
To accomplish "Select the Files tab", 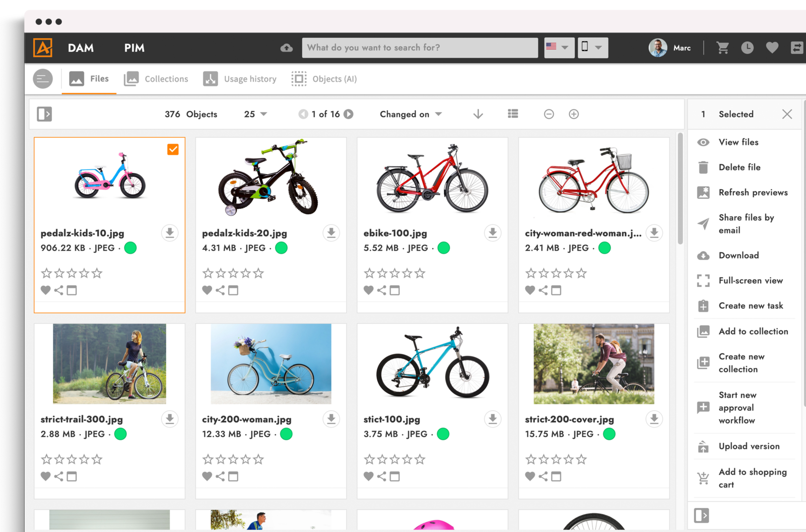I will pyautogui.click(x=89, y=79).
